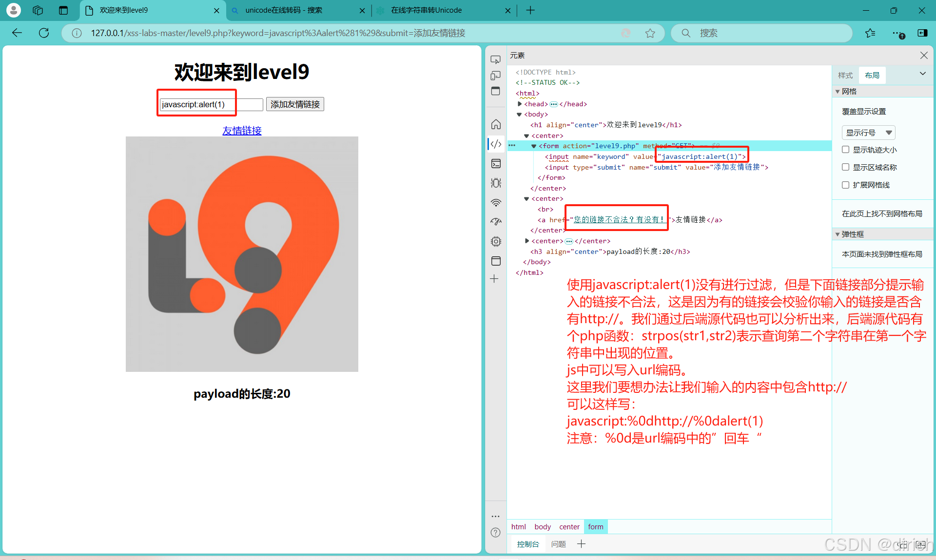Open the 显示行号 dropdown

[x=868, y=133]
